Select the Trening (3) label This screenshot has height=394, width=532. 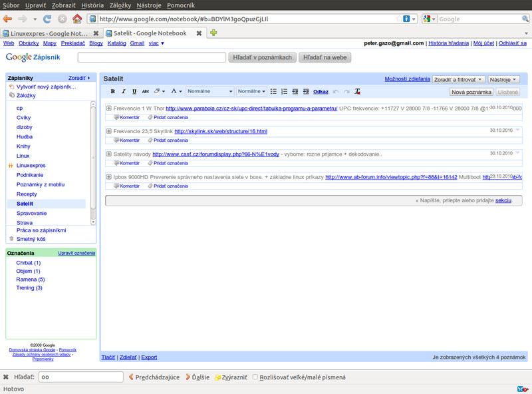click(29, 288)
